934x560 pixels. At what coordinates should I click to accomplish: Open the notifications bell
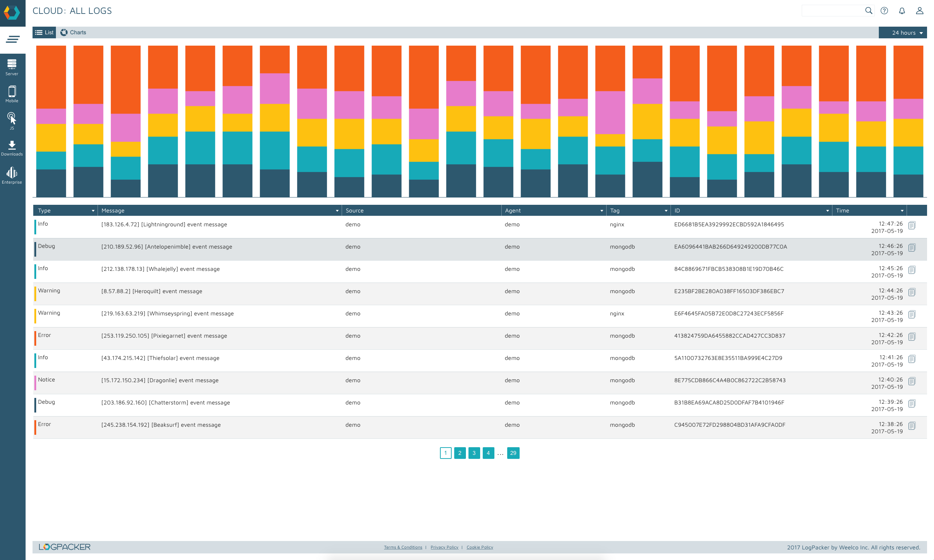[902, 11]
